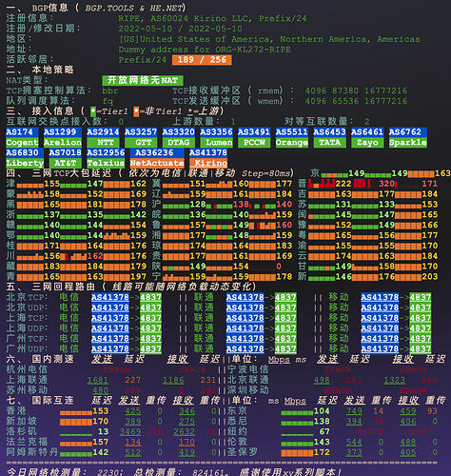This screenshot has width=451, height=476.
Task: Click the section header 六、国内测速
Action: point(40,359)
